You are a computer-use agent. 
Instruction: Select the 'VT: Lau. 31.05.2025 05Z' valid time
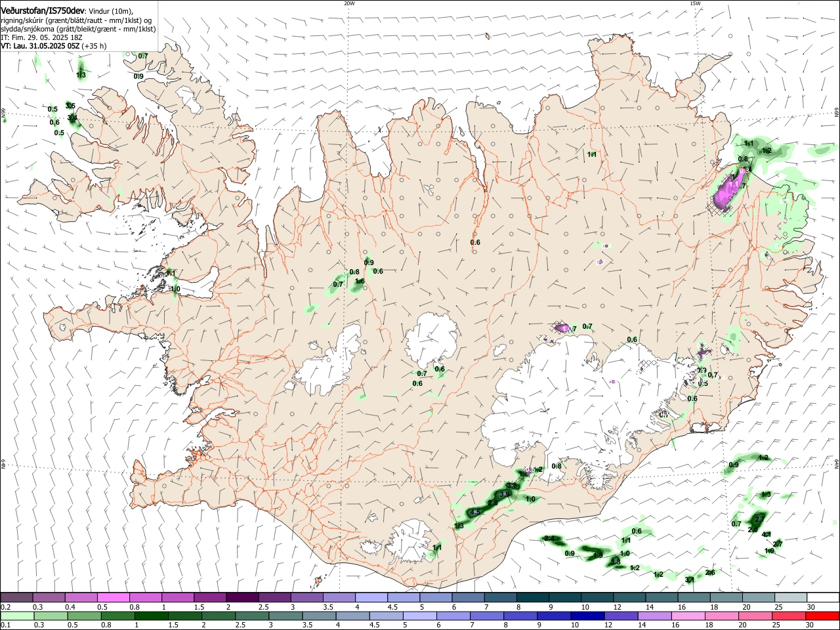coord(41,46)
